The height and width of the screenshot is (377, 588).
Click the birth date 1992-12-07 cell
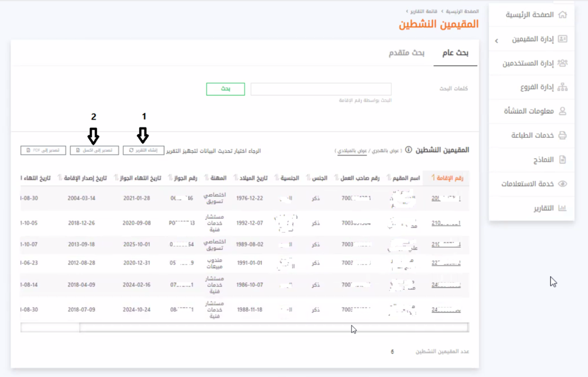tap(250, 223)
